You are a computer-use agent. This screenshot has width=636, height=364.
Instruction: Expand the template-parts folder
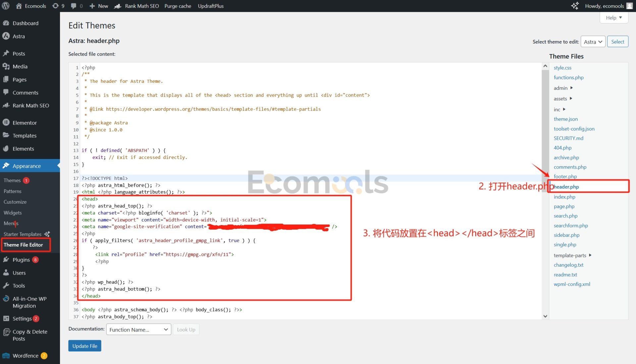coord(572,255)
